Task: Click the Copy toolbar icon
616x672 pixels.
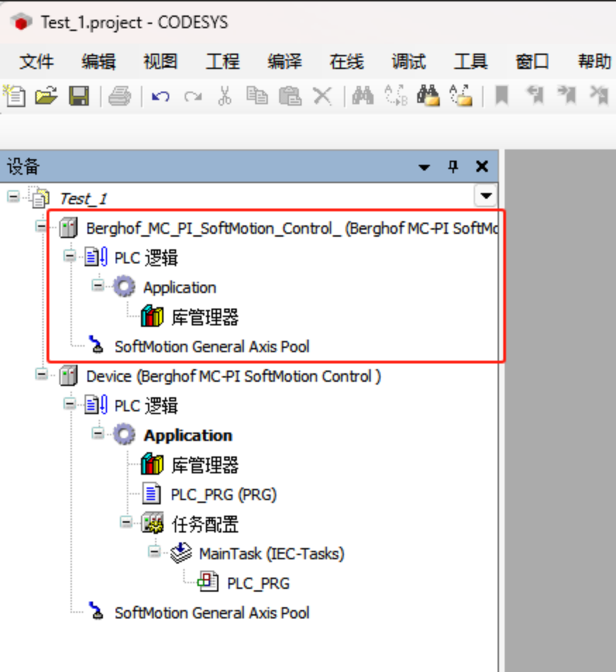Action: click(257, 95)
